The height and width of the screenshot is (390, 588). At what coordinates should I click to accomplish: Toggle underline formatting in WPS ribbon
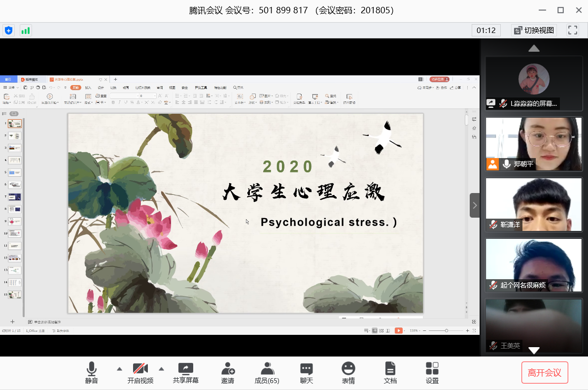coord(126,102)
